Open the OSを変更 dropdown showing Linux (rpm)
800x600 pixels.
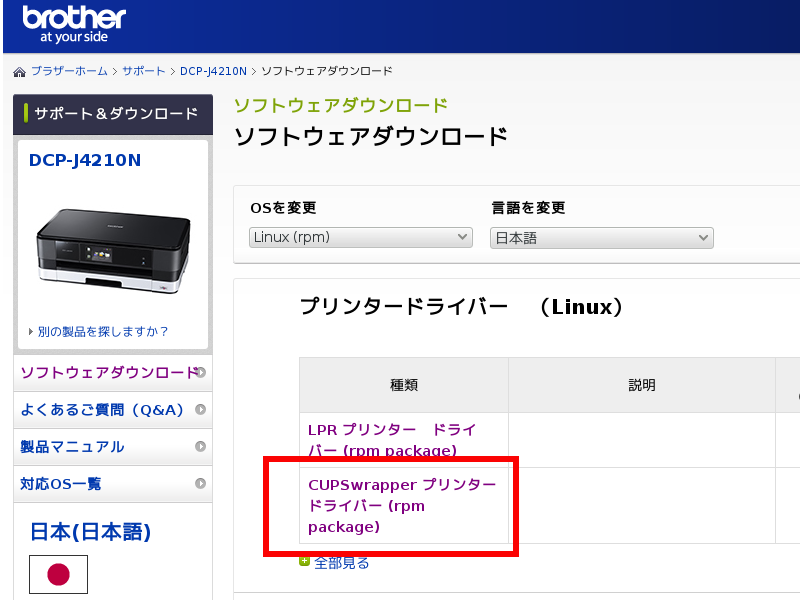[x=360, y=237]
